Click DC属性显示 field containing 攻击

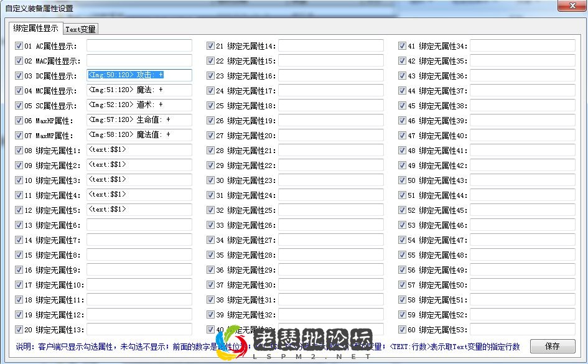point(139,75)
